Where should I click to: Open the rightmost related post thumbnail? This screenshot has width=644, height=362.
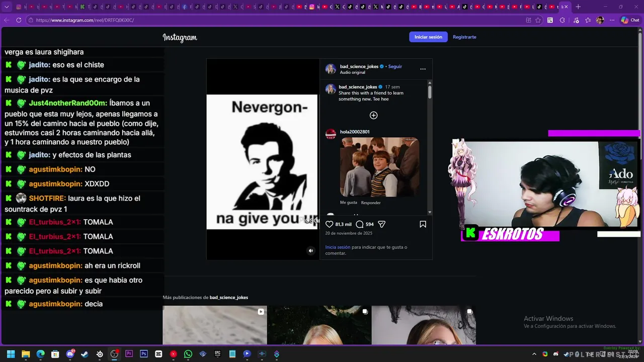tap(424, 325)
